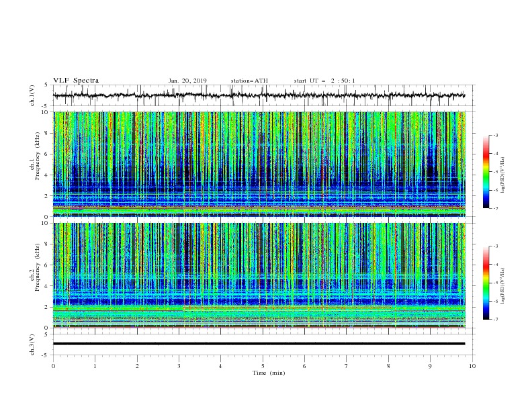532x411 pixels.
Task: Click tick label '9' on the time axis
Action: [x=430, y=366]
